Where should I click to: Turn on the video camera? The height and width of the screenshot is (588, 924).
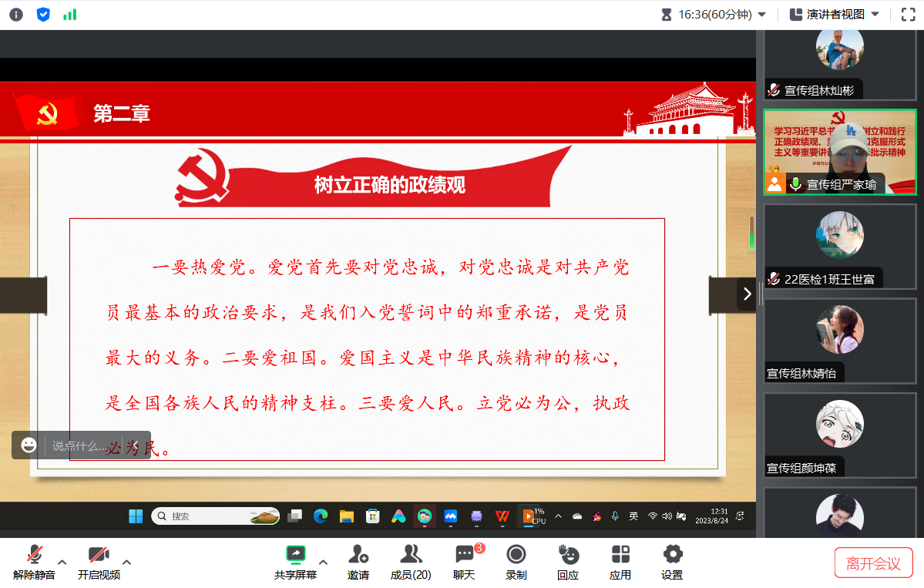[99, 562]
